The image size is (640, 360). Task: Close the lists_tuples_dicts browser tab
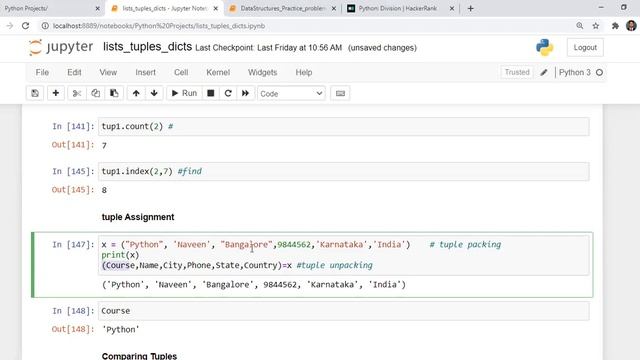[x=216, y=8]
